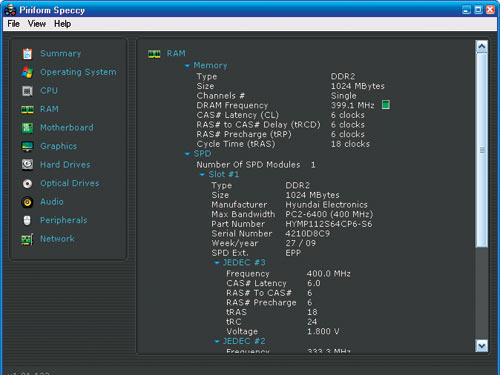Click the Audio speaker icon

point(27,202)
